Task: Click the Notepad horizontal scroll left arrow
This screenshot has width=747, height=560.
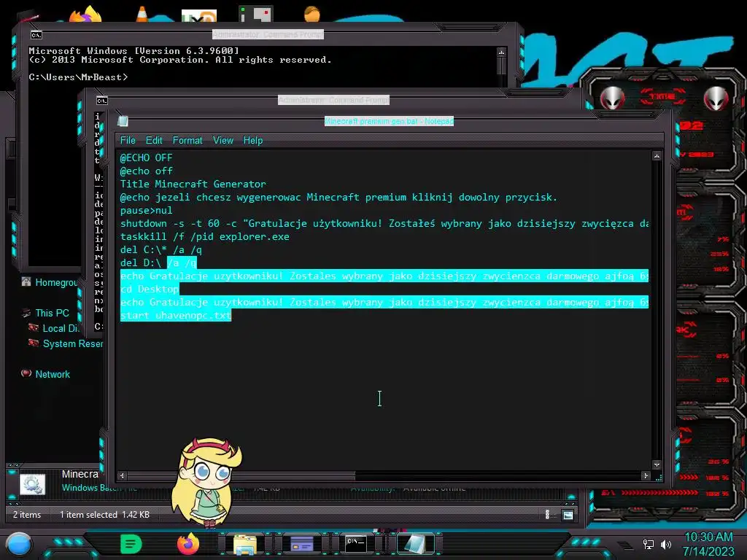Action: pyautogui.click(x=123, y=475)
